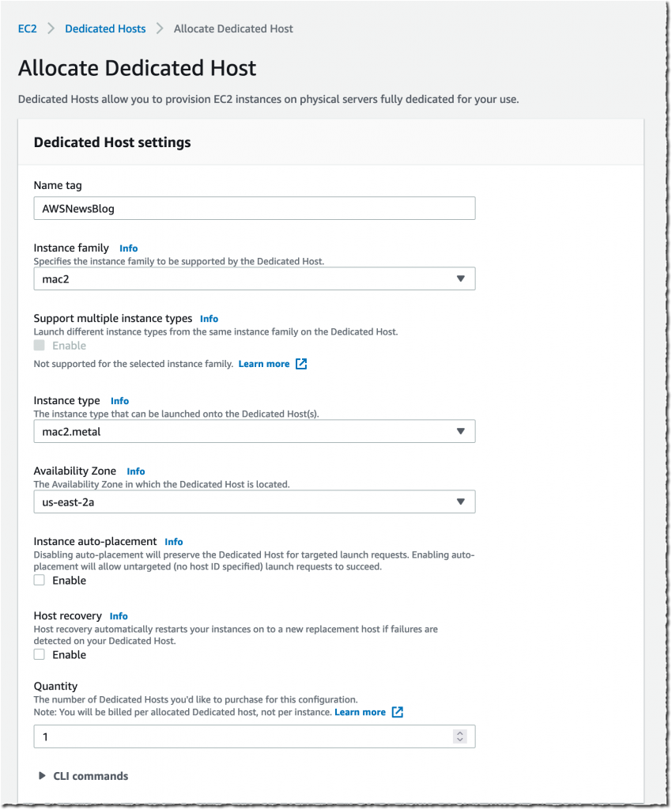This screenshot has width=672, height=810.
Task: Click the Info link next to Instance auto-placement
Action: 173,542
